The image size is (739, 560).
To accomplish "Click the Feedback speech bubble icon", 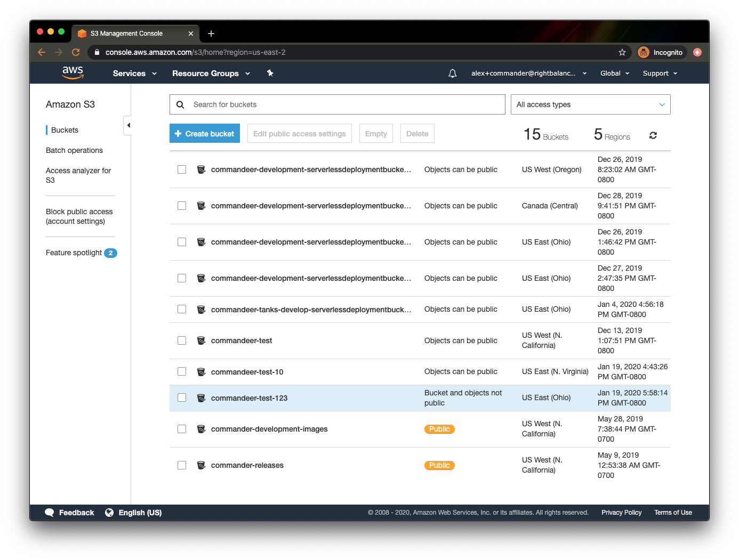I will [x=50, y=513].
